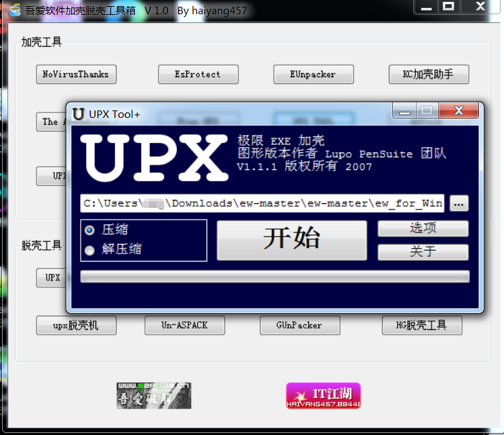Minimize the 吾爱软件加壳脱壳工具箱 main window
504x435 pixels.
pos(426,7)
